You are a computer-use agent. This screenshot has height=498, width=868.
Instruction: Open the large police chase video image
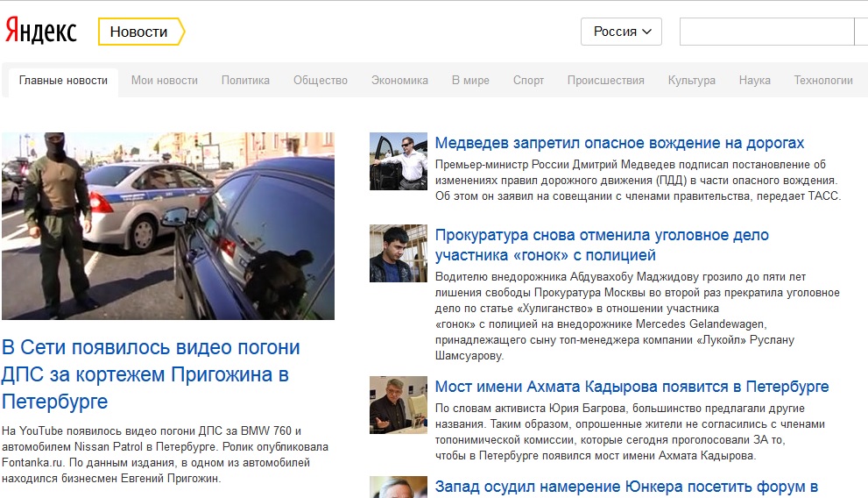(x=167, y=225)
